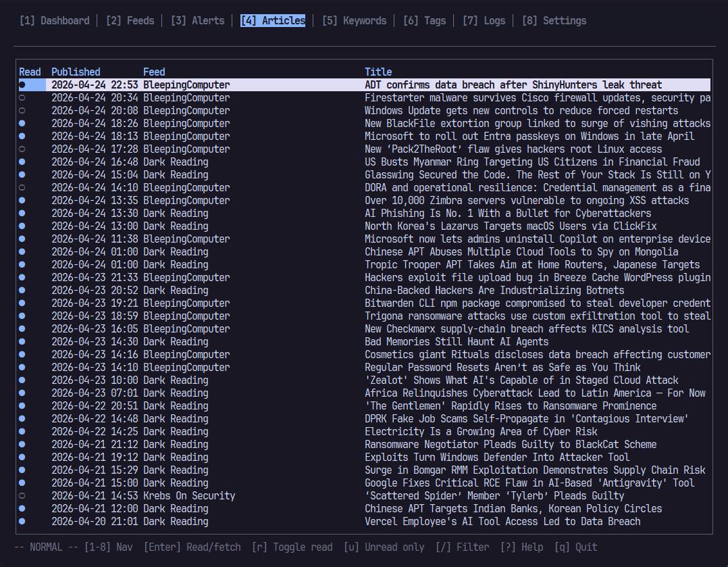Select AI Phishing Is No. 1 article
Viewport: 728px width, 567px height.
pyautogui.click(x=365, y=214)
